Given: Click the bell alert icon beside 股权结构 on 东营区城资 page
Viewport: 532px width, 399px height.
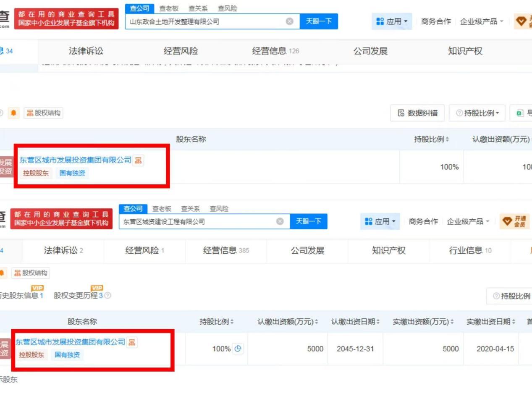Looking at the screenshot, I should [x=2, y=273].
